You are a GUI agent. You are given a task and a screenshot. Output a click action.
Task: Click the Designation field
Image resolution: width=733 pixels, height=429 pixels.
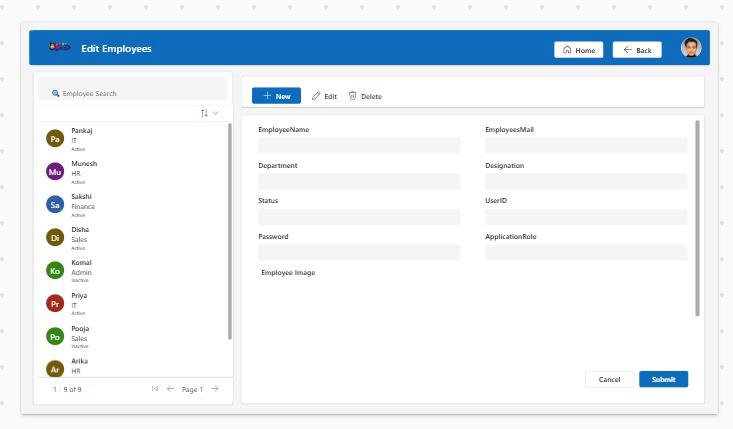click(586, 181)
